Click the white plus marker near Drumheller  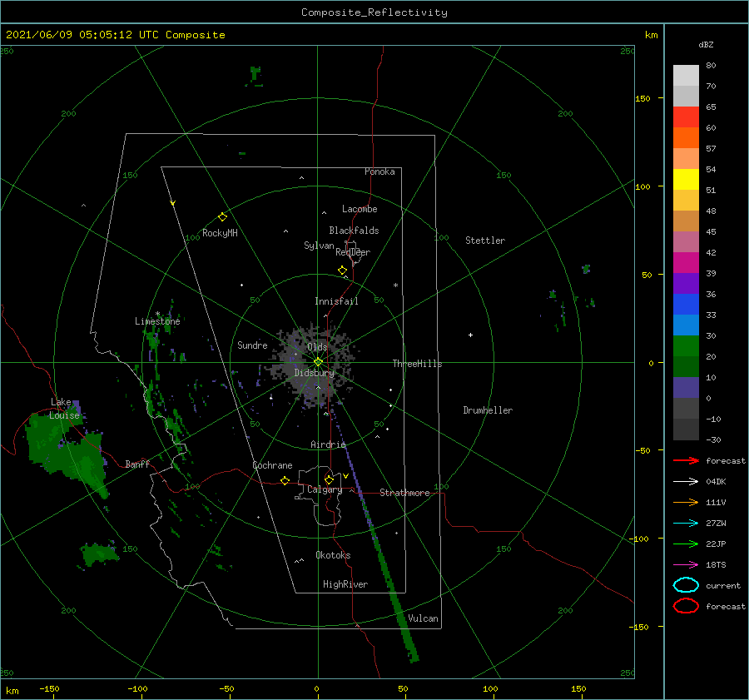[x=470, y=335]
